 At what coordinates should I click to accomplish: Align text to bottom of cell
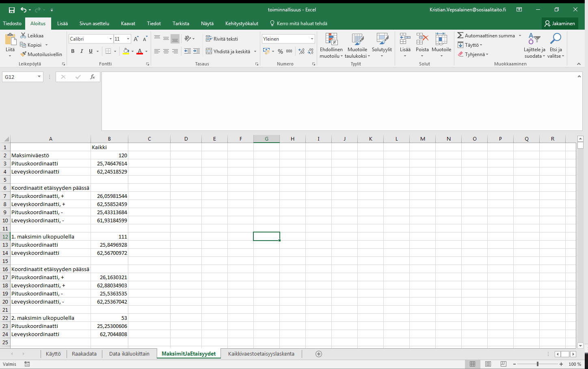[x=175, y=39]
